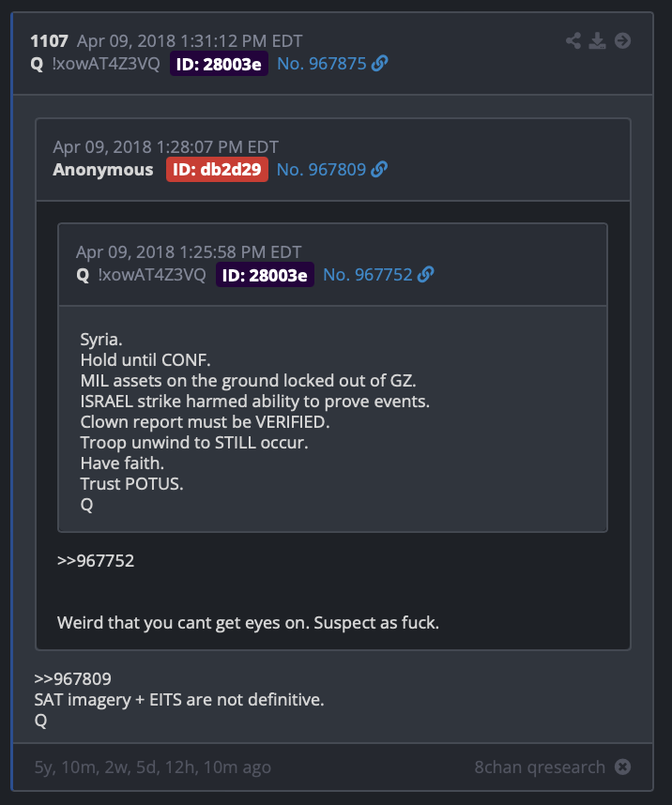Open post No. 967809 link

pyautogui.click(x=321, y=170)
